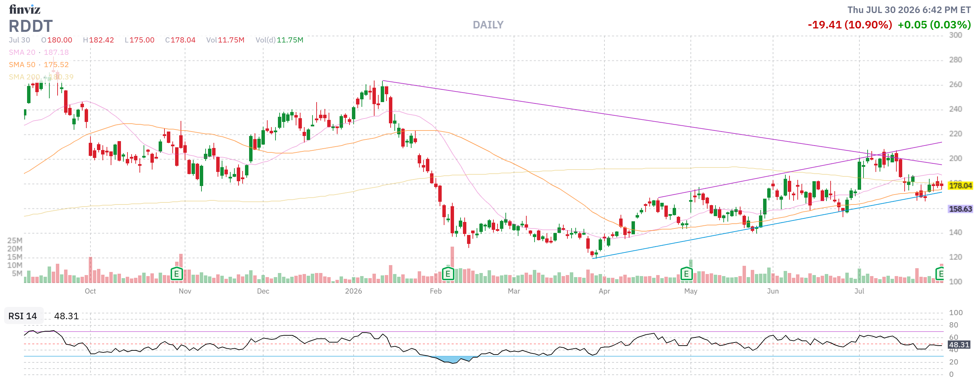
Task: Click the 100 label on the RSI axis
Action: [x=956, y=313]
